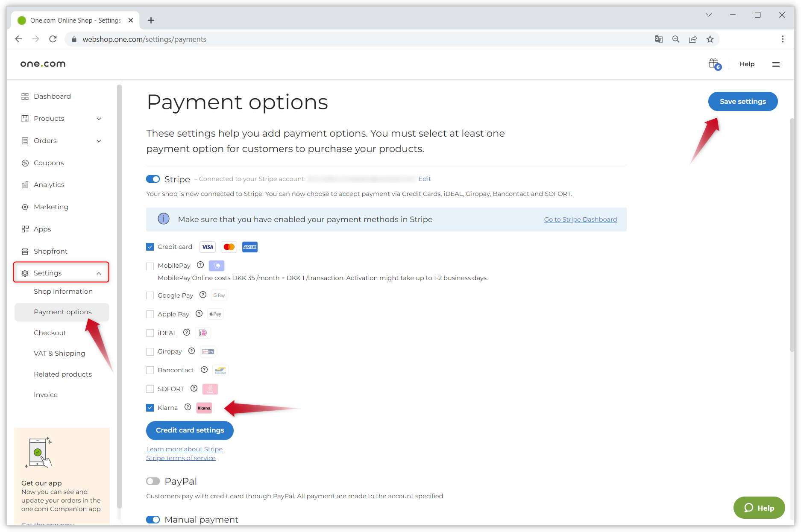Open Chrome's three-dot menu
This screenshot has width=801, height=532.
pos(783,39)
